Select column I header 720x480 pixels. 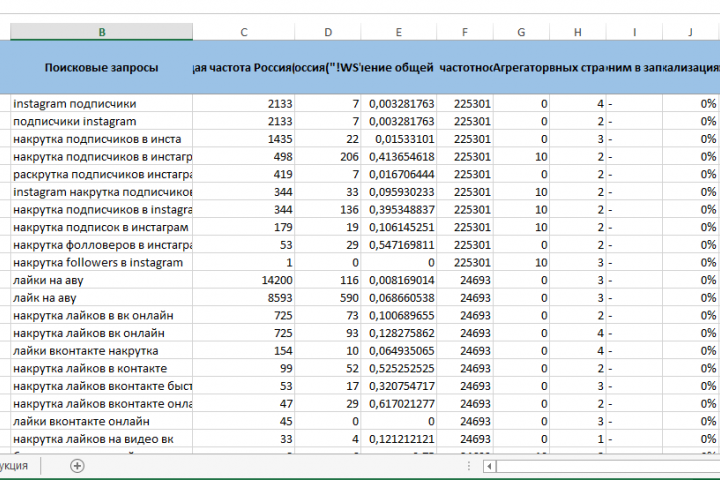click(634, 32)
